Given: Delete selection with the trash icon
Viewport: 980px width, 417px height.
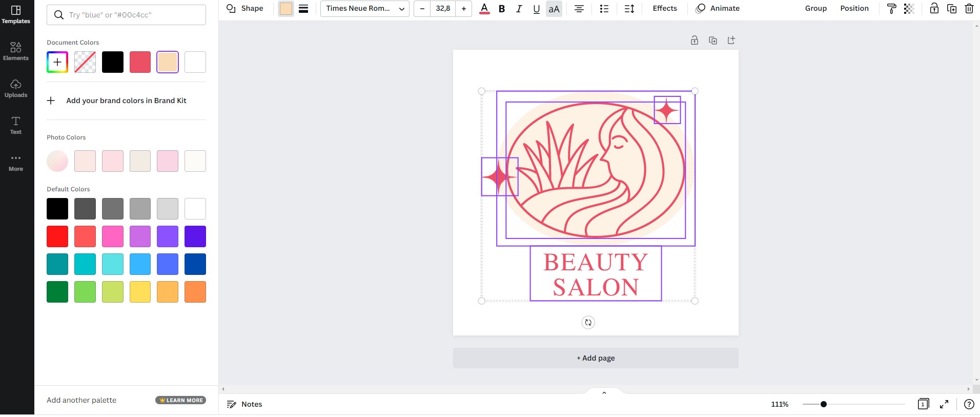Looking at the screenshot, I should point(969,9).
